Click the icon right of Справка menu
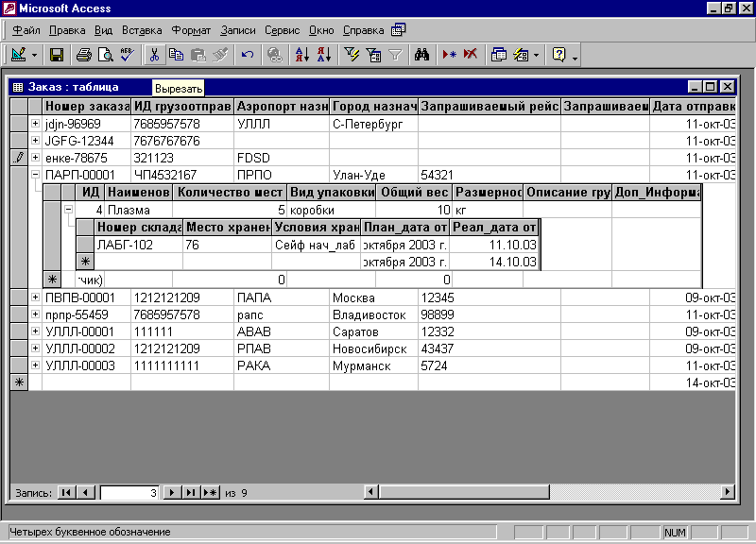 (398, 30)
